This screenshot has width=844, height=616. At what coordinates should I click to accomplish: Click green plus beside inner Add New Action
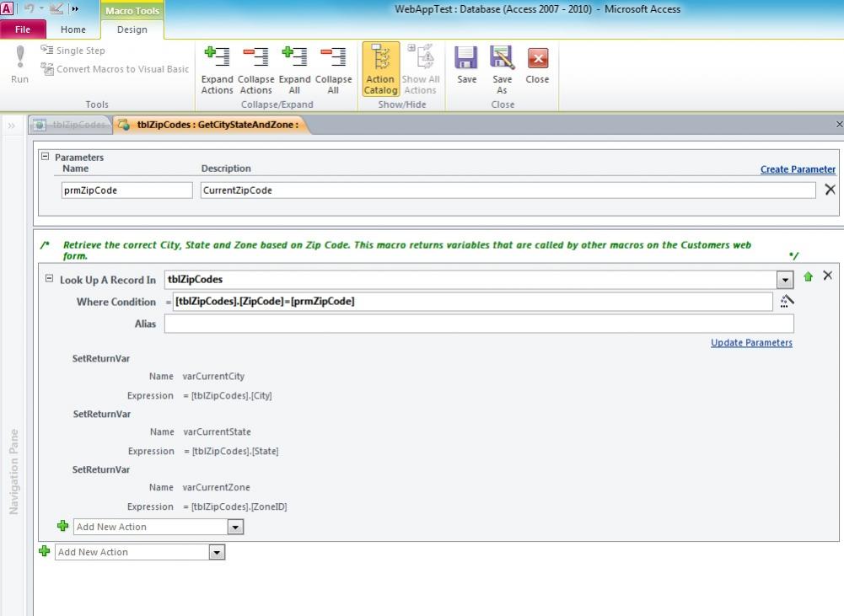tap(63, 526)
